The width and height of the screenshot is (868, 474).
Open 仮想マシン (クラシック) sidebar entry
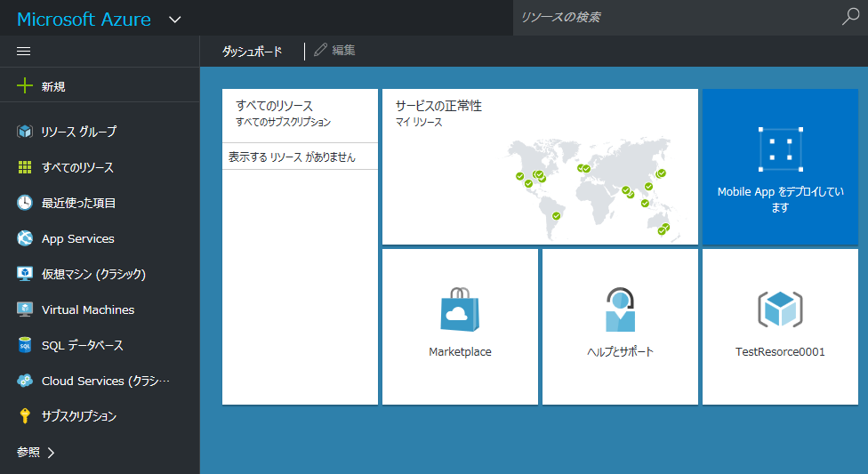[93, 274]
